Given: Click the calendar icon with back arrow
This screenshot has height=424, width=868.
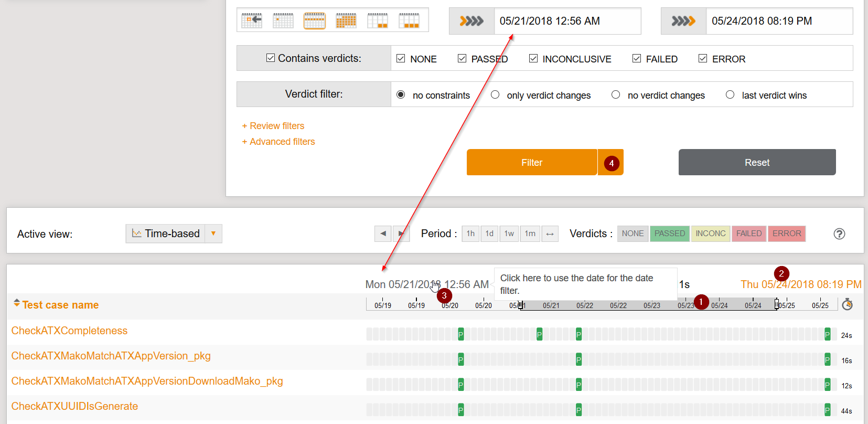Looking at the screenshot, I should point(252,21).
